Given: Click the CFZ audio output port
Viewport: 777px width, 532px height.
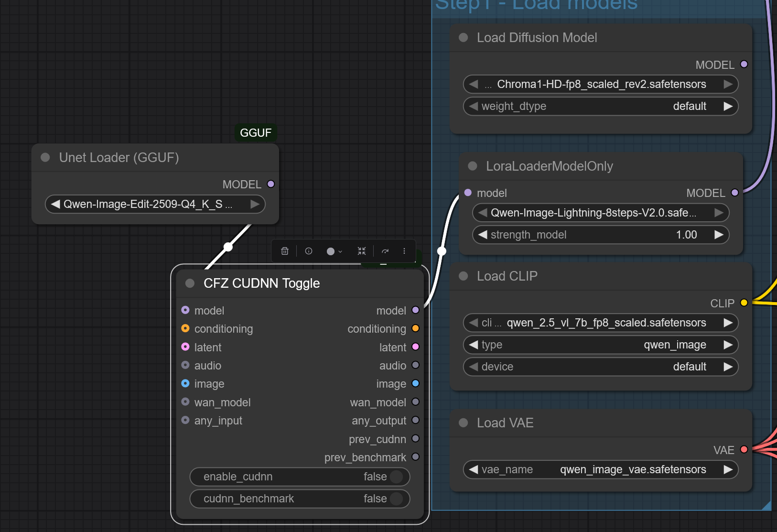Looking at the screenshot, I should coord(416,365).
